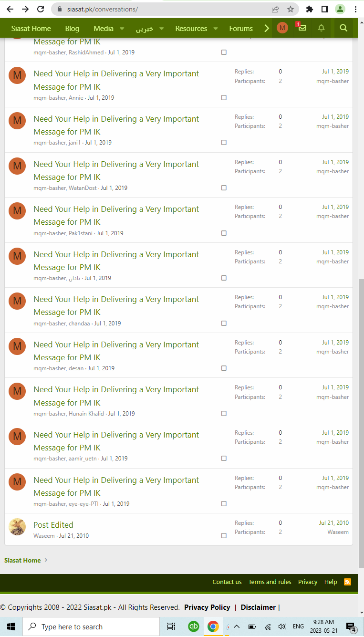
Task: Open the user account avatar in navbar
Action: click(282, 28)
